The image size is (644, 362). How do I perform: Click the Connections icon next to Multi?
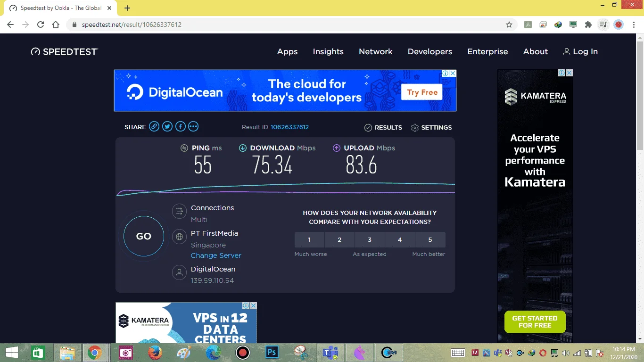(x=179, y=212)
